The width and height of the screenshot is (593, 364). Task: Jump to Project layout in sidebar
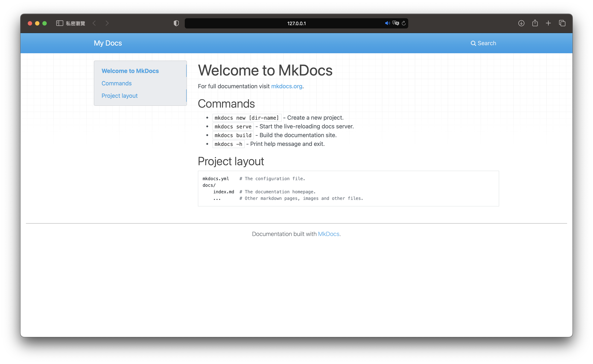[120, 96]
